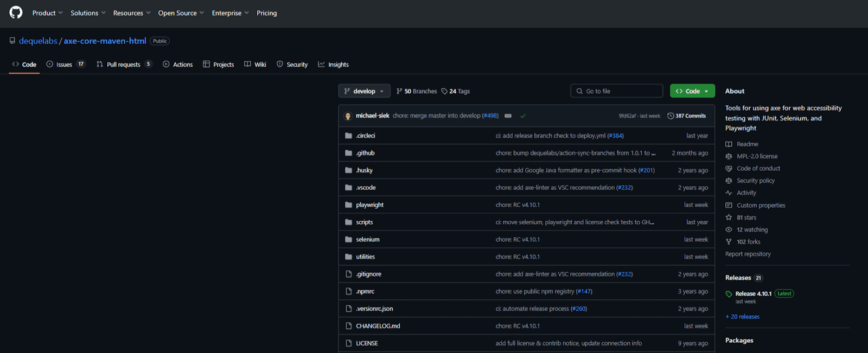This screenshot has height=353, width=868.
Task: Go to the Pricing page
Action: coord(266,13)
